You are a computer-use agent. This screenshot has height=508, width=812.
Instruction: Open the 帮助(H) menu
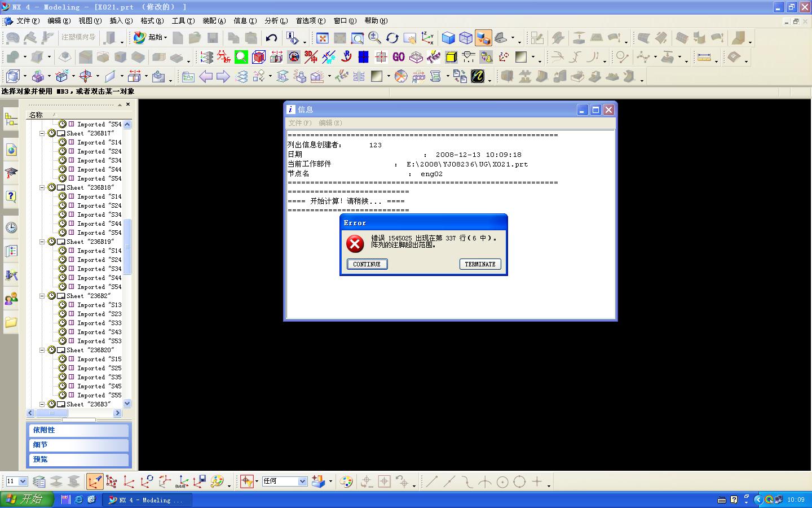pos(376,21)
